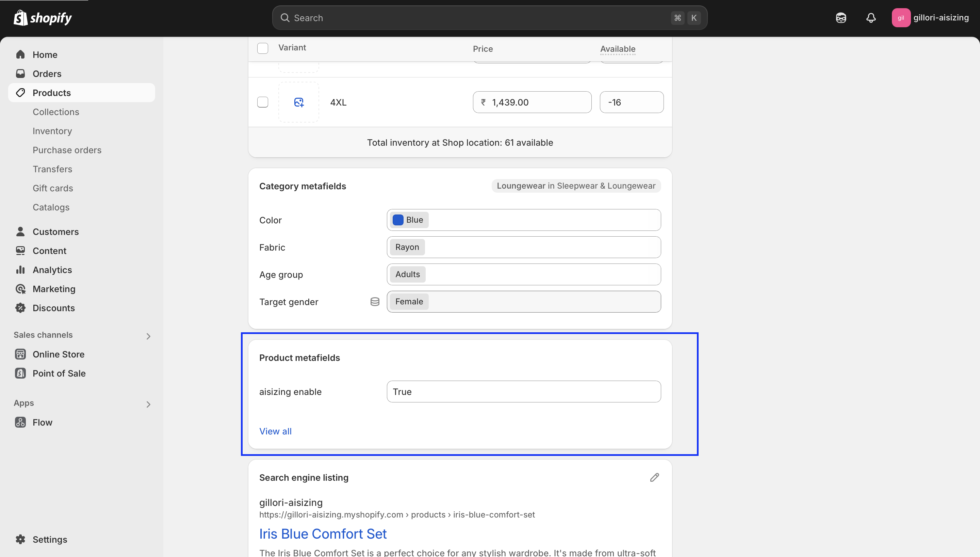Click the Products tag icon
This screenshot has width=980, height=557.
pyautogui.click(x=20, y=93)
